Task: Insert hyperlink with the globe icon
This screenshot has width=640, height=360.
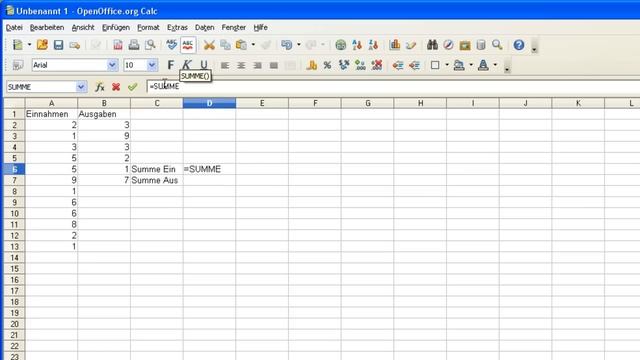Action: 340,45
